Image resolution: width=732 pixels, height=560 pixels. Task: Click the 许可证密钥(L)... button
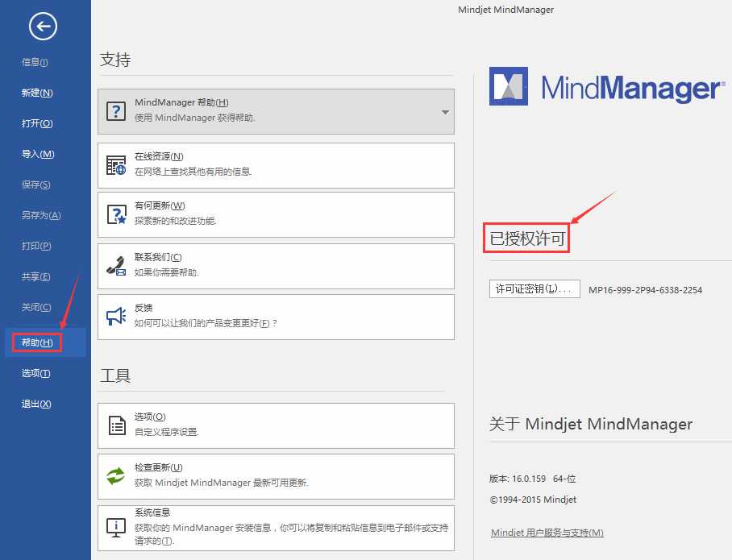coord(534,289)
